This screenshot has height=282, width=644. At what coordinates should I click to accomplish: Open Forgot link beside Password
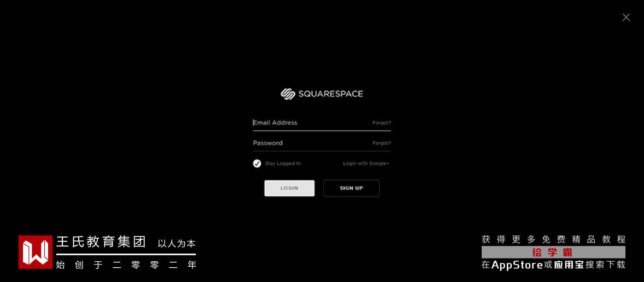tap(382, 143)
